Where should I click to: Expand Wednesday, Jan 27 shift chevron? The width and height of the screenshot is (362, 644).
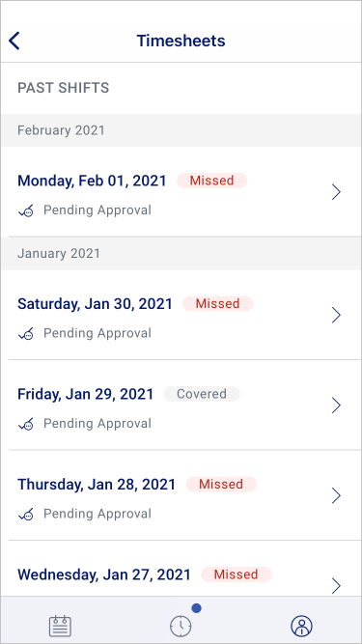[x=336, y=586]
